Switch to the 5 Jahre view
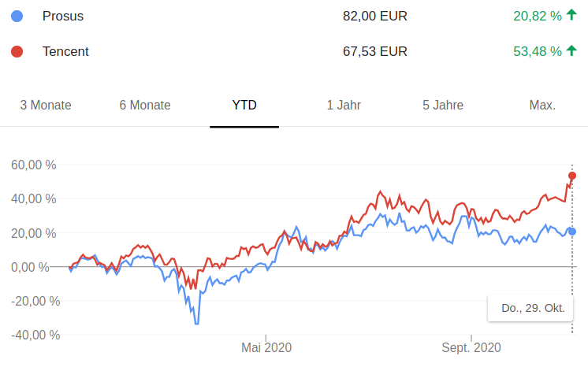The image size is (588, 367). pyautogui.click(x=443, y=106)
